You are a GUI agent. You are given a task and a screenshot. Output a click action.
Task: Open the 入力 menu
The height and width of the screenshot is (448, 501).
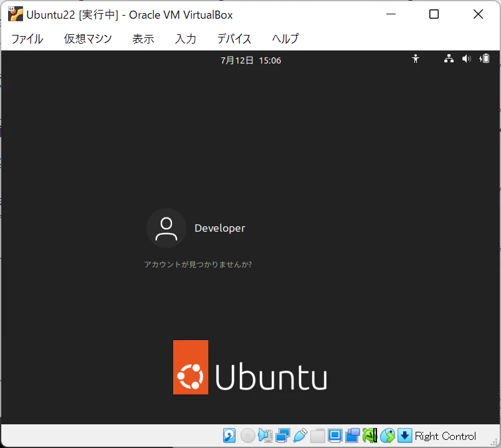pyautogui.click(x=186, y=39)
